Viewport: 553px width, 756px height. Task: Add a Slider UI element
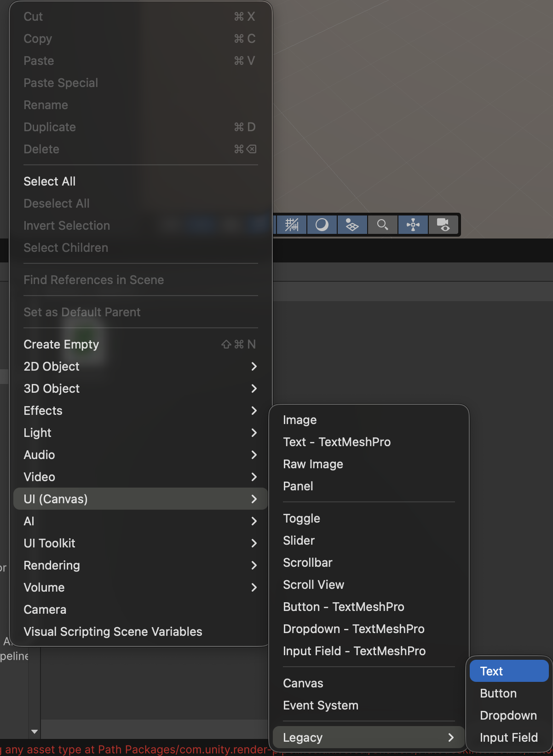[369, 541]
